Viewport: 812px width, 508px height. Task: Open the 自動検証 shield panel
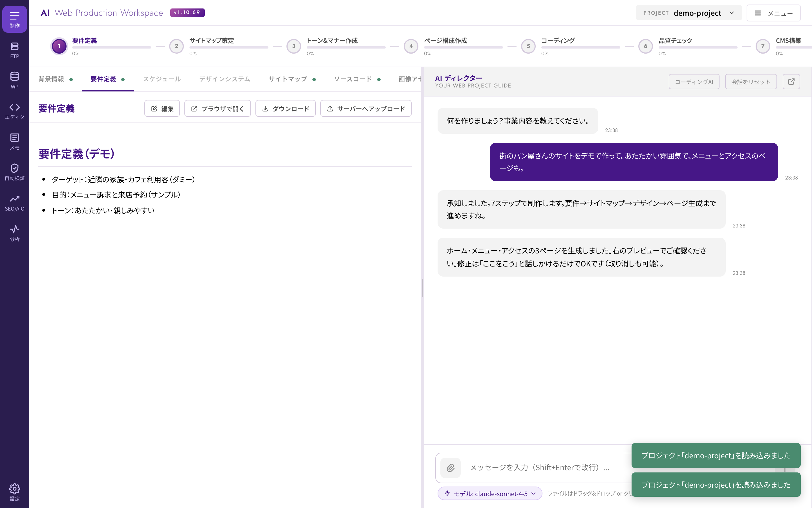(14, 172)
